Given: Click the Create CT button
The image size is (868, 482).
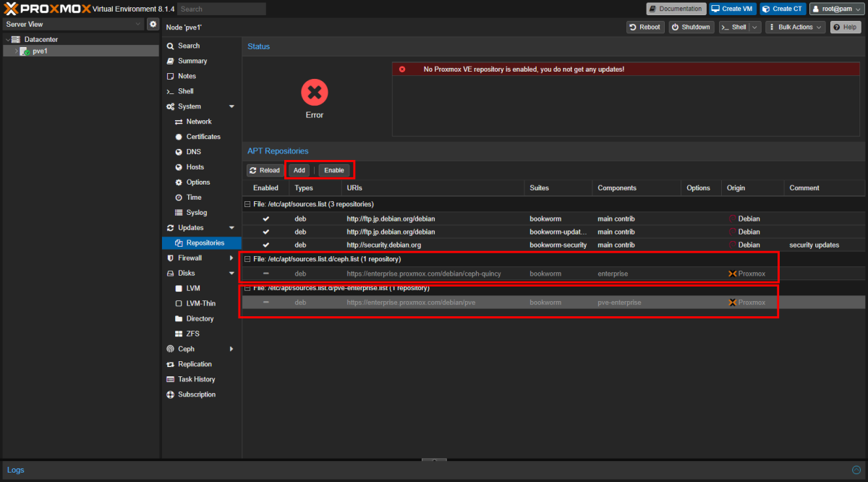Looking at the screenshot, I should click(783, 9).
